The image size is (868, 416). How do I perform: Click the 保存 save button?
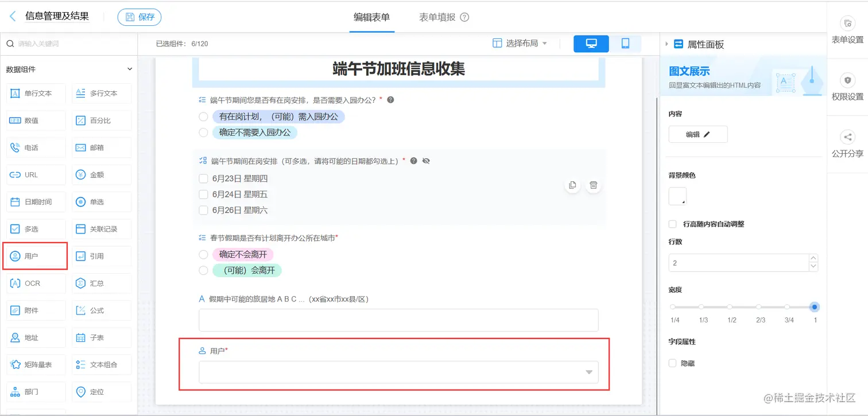139,17
